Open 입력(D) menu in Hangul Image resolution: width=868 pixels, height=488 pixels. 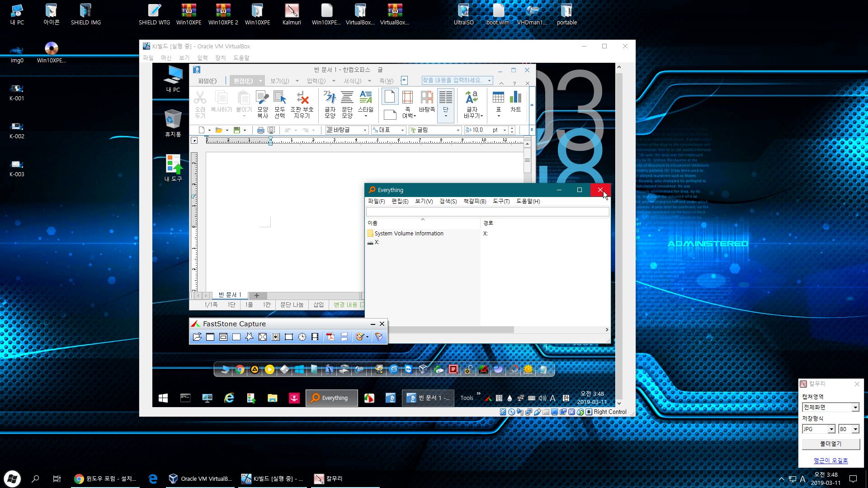[316, 81]
